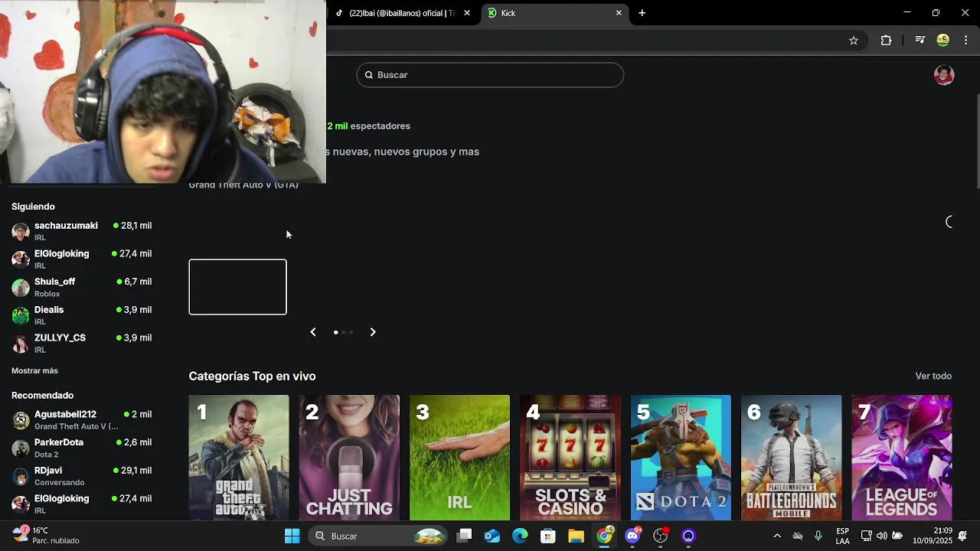Screen dimensions: 980x551
Task: Open Diealis channel in sidebar
Action: coord(82,315)
